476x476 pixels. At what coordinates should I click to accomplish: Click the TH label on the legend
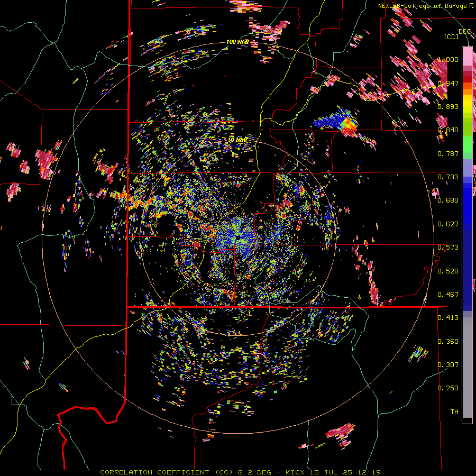(x=454, y=412)
